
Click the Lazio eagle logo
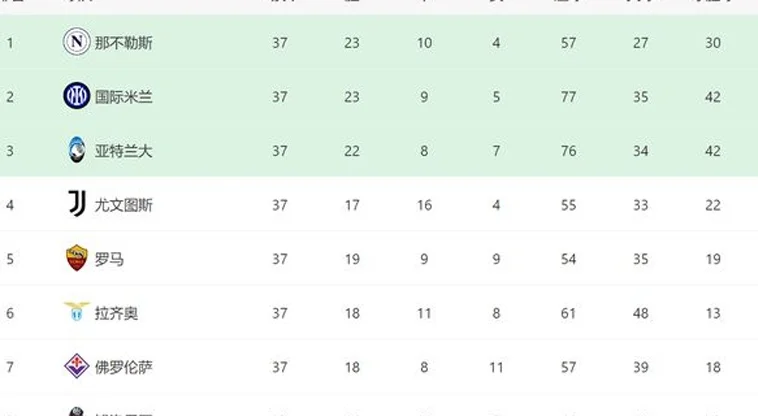[76, 312]
